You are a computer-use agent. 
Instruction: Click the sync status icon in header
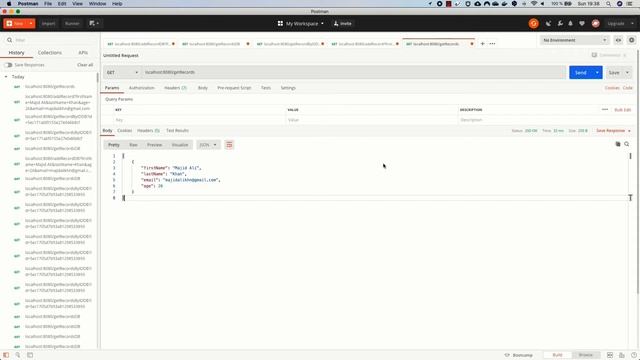click(x=533, y=24)
